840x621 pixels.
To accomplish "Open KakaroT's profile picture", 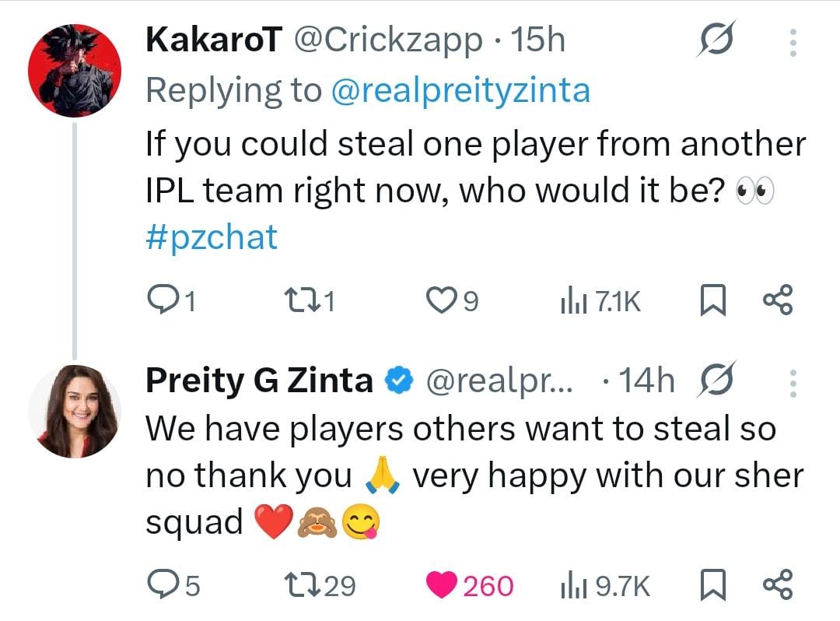I will point(75,69).
